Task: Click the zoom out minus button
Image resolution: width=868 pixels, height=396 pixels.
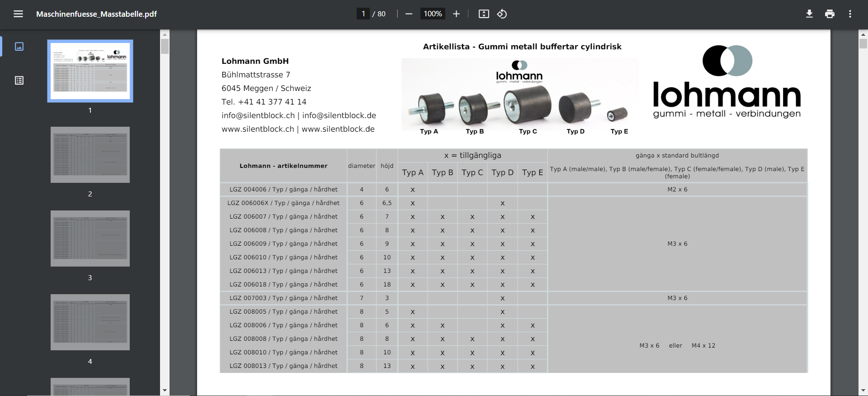Action: click(409, 14)
